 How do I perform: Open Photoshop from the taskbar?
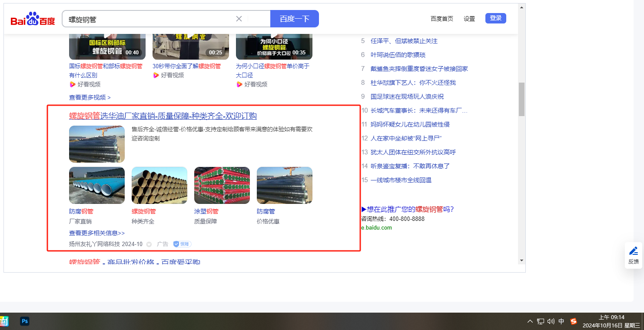(x=25, y=321)
